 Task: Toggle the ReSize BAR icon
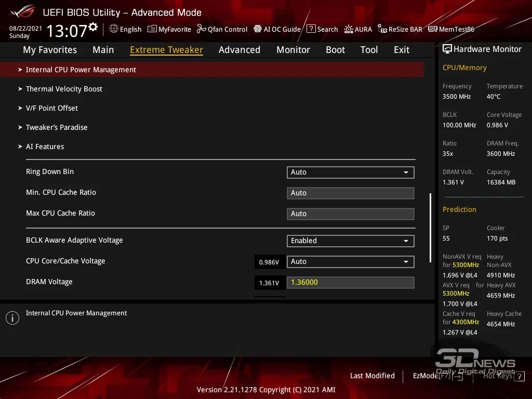tap(382, 29)
